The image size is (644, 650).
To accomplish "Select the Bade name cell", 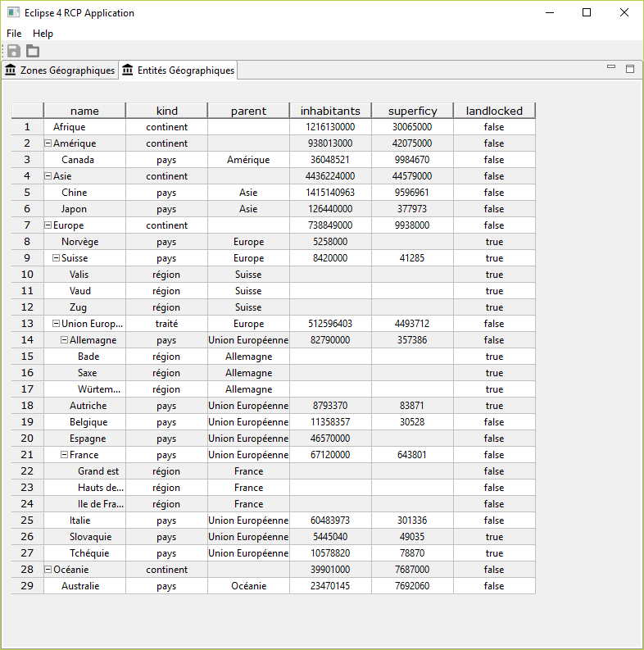I will 84,356.
